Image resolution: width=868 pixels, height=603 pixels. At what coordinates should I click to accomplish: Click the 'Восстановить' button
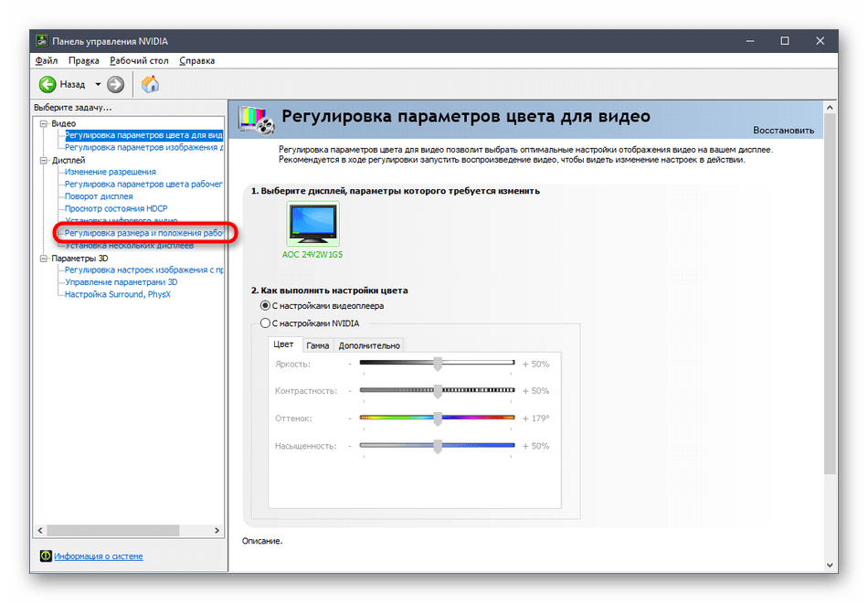pyautogui.click(x=783, y=130)
